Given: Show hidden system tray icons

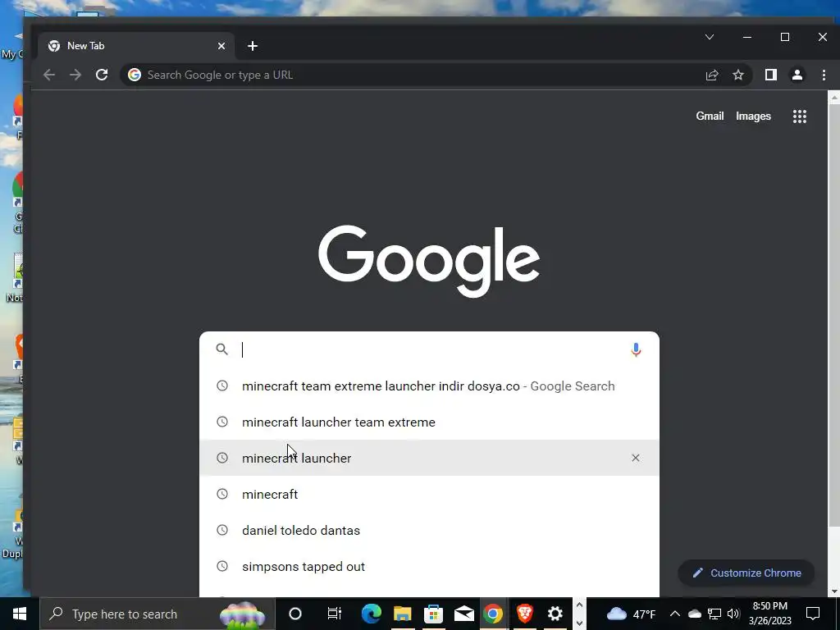Looking at the screenshot, I should (x=675, y=614).
